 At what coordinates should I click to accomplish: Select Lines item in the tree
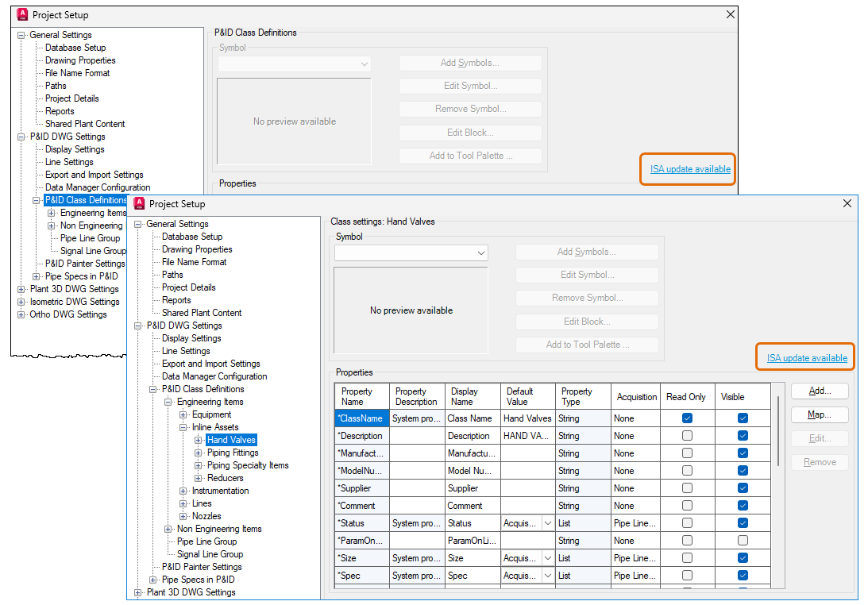(202, 503)
